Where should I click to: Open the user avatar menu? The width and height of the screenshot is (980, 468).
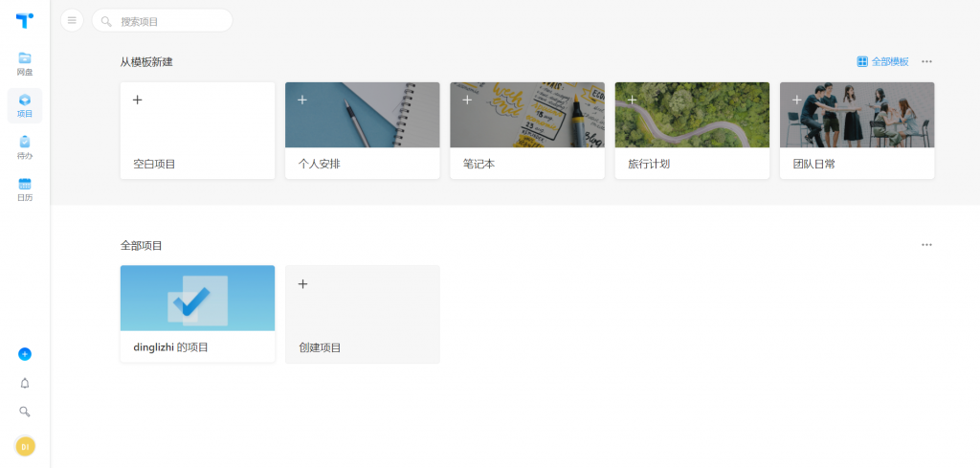pos(25,446)
